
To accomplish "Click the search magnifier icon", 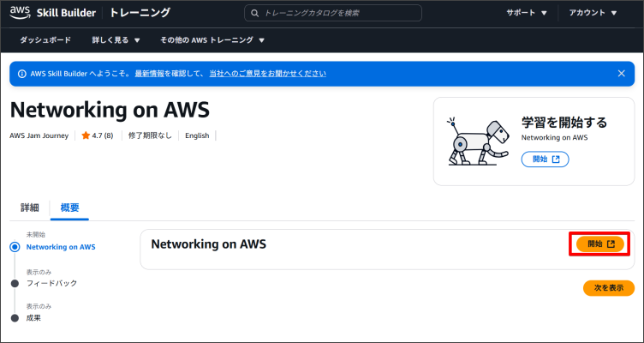I will 253,13.
